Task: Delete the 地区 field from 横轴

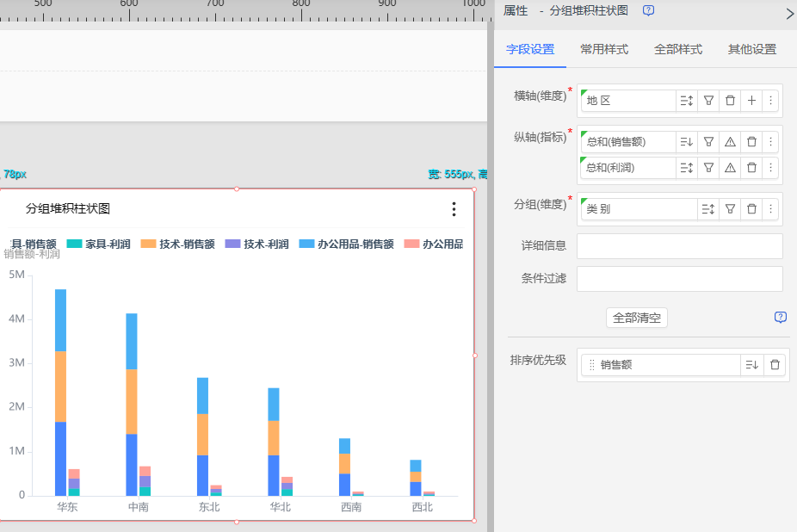Action: tap(730, 101)
